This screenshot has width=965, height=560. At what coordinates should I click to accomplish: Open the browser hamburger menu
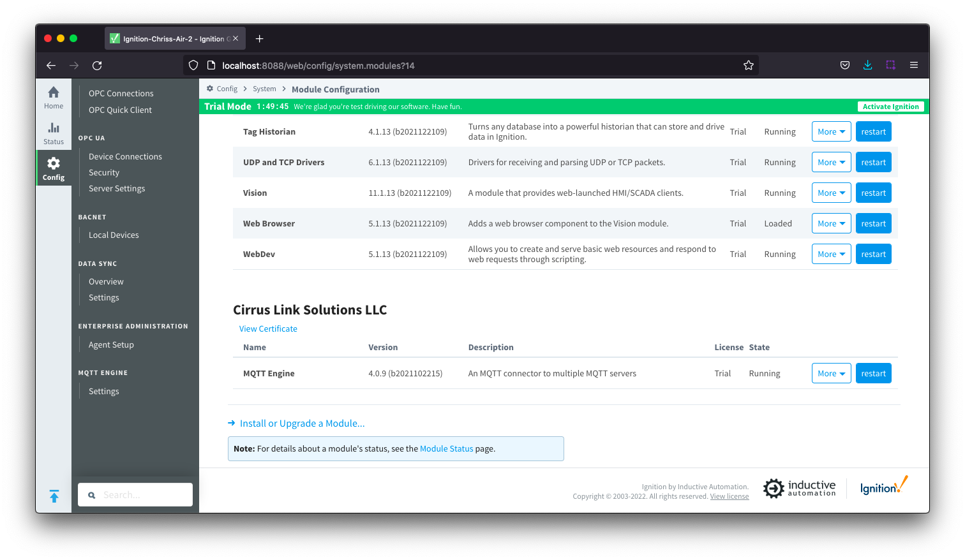point(914,65)
